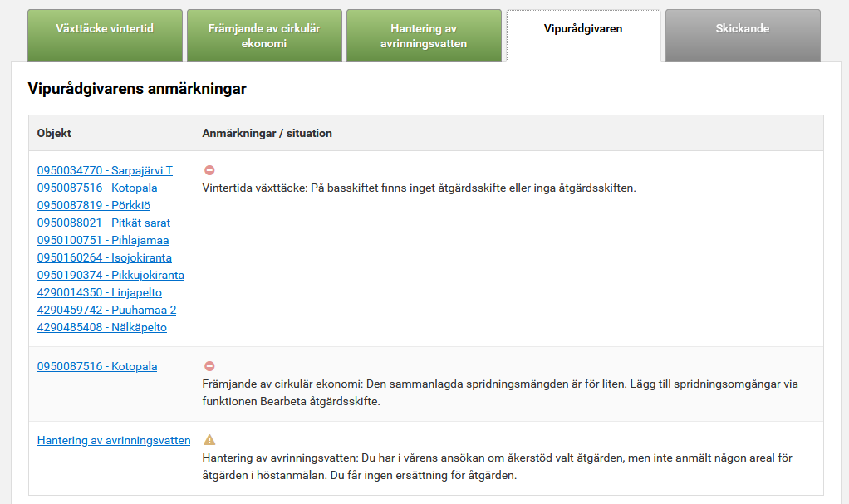Open parcel link 0950087819 - Pörkkiö
849x504 pixels.
tap(94, 205)
